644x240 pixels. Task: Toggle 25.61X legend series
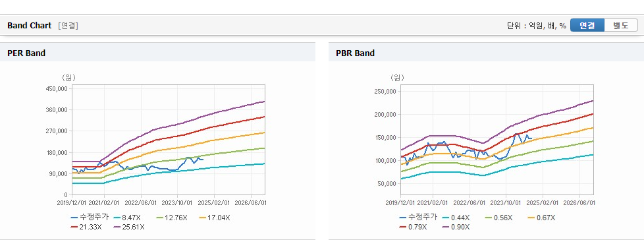point(129,227)
